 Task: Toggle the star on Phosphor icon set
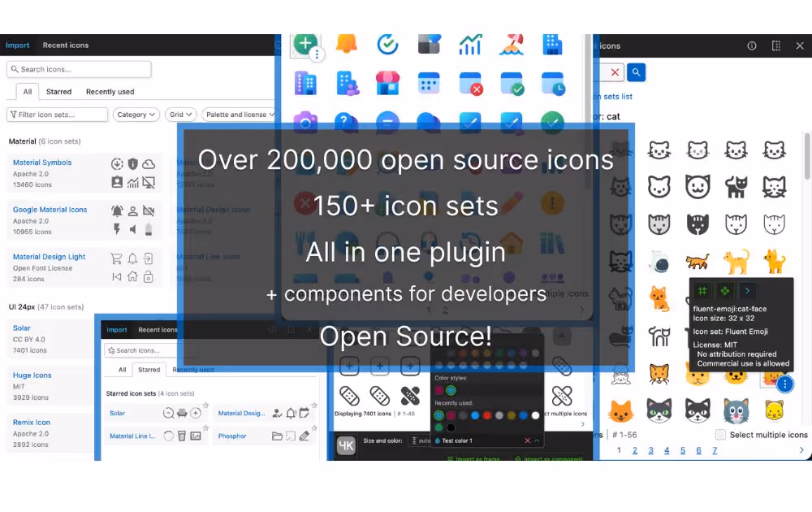coord(314,428)
